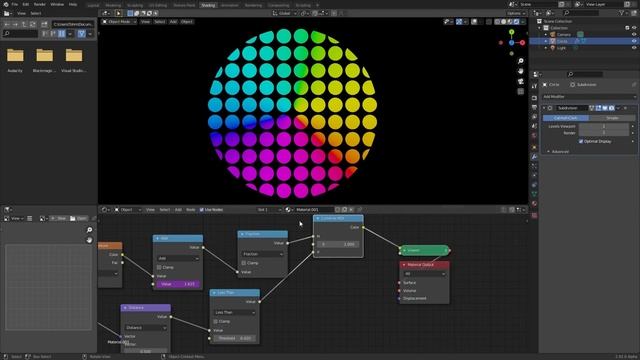The width and height of the screenshot is (640, 360).
Task: Open the Object Mode dropdown in viewport
Action: (x=119, y=22)
